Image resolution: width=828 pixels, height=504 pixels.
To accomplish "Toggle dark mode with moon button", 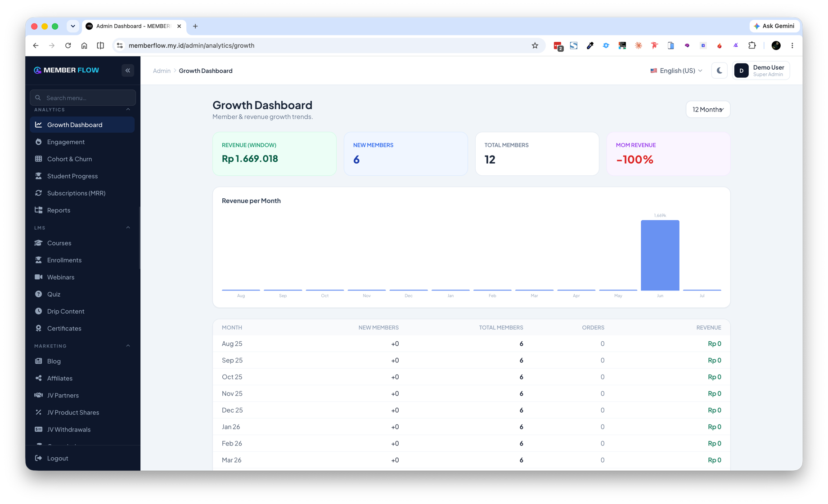I will coord(719,71).
